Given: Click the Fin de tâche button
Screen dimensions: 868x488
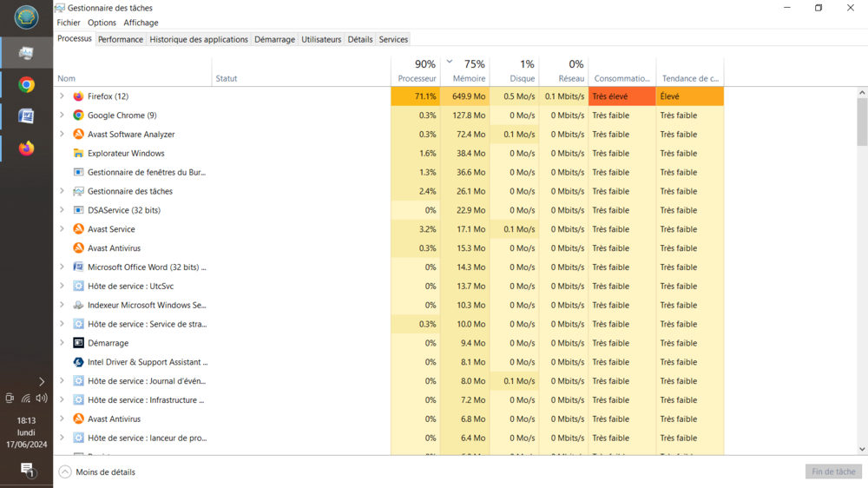Looking at the screenshot, I should (x=833, y=472).
